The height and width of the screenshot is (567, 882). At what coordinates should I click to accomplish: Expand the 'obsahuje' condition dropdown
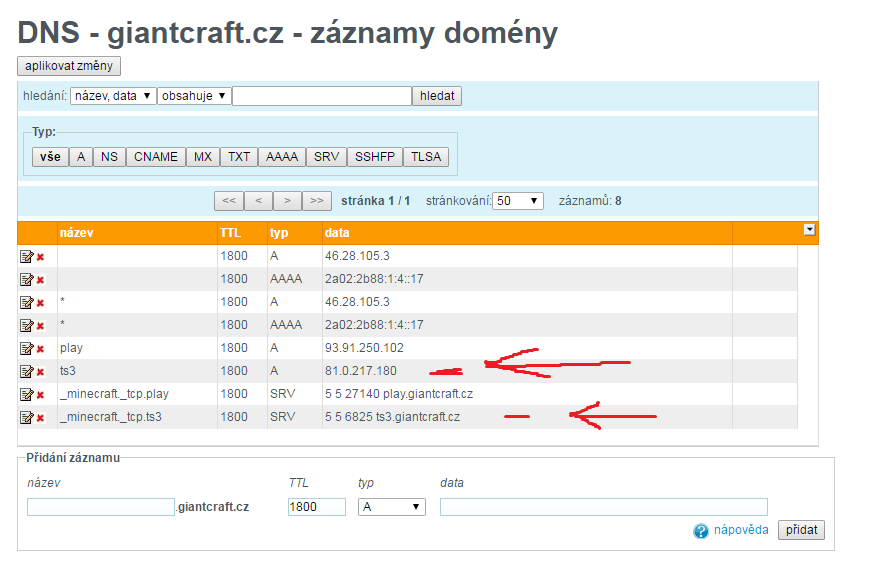pos(194,96)
